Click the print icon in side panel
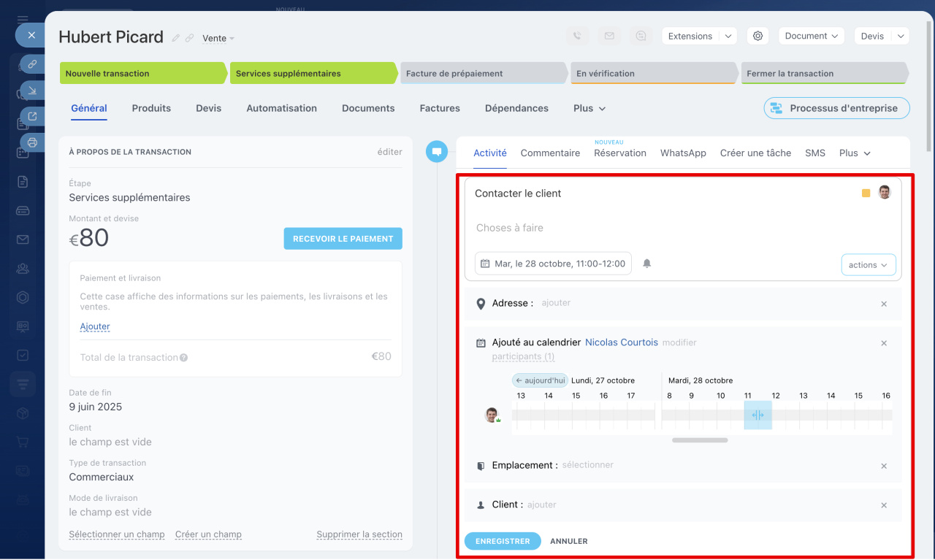Screen dimensions: 935x560 coord(32,142)
